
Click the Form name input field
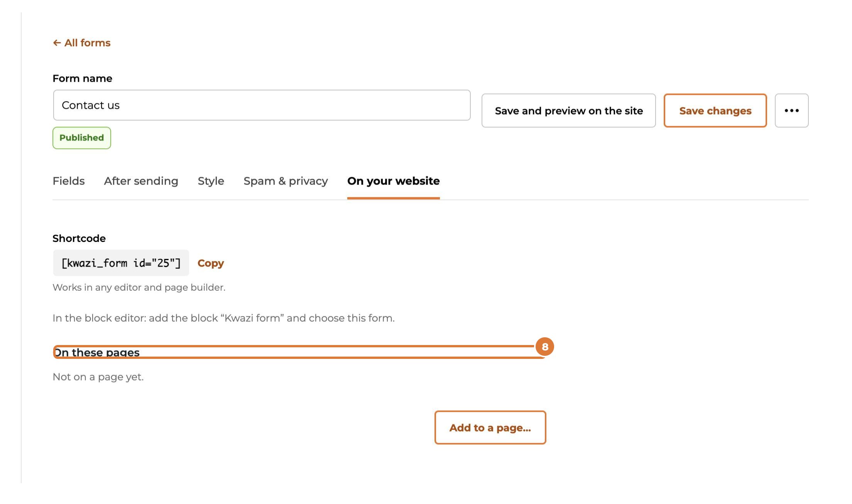262,105
